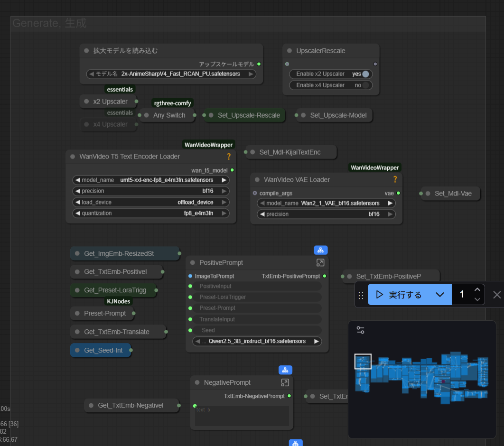Increment the batch count stepper up arrow
Screen dimensions: 504x446
477,290
